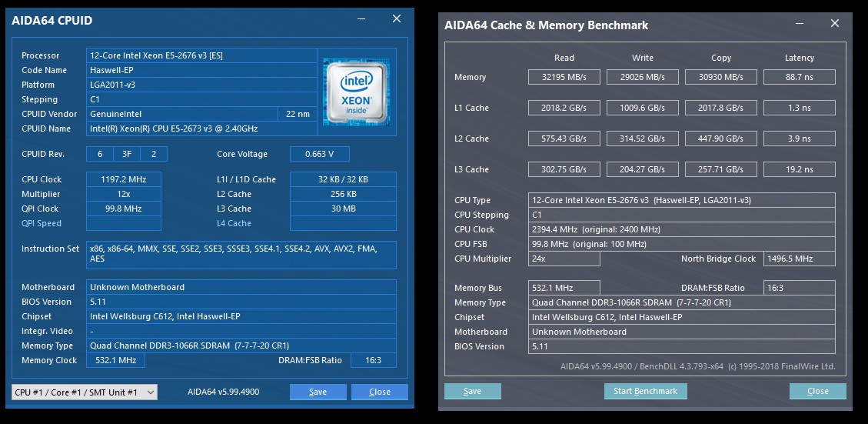Click CPU Type field in Benchmark window
This screenshot has width=868, height=424.
pos(681,200)
